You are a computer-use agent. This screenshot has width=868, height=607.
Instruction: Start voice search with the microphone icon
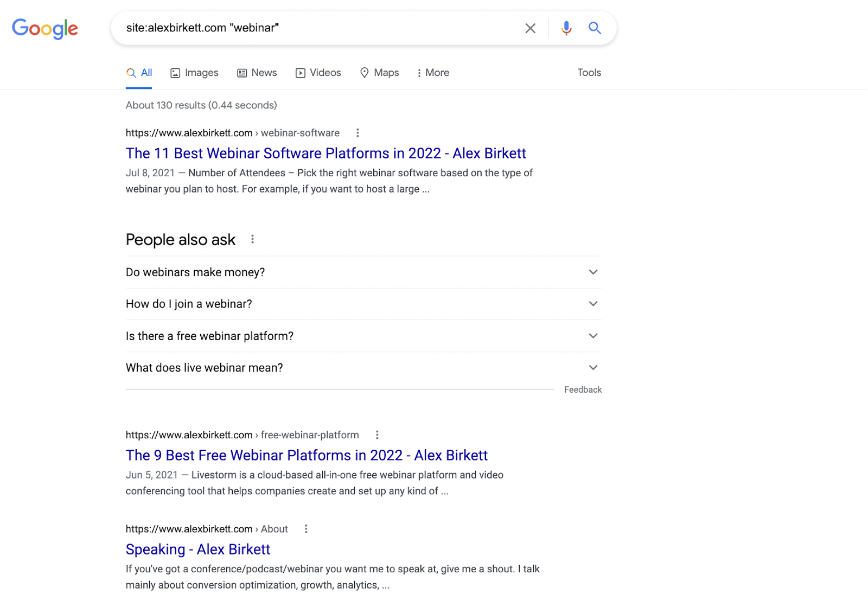(566, 28)
